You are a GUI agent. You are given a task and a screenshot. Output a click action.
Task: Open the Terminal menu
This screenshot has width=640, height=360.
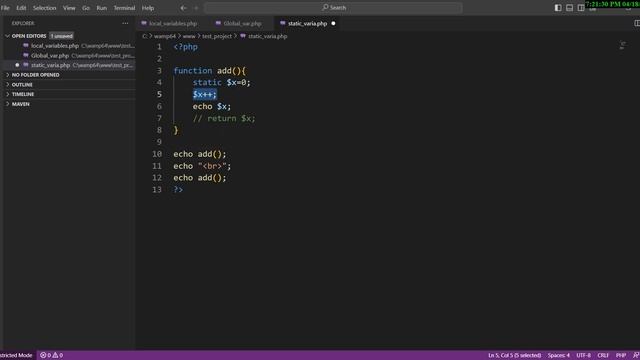tap(124, 8)
